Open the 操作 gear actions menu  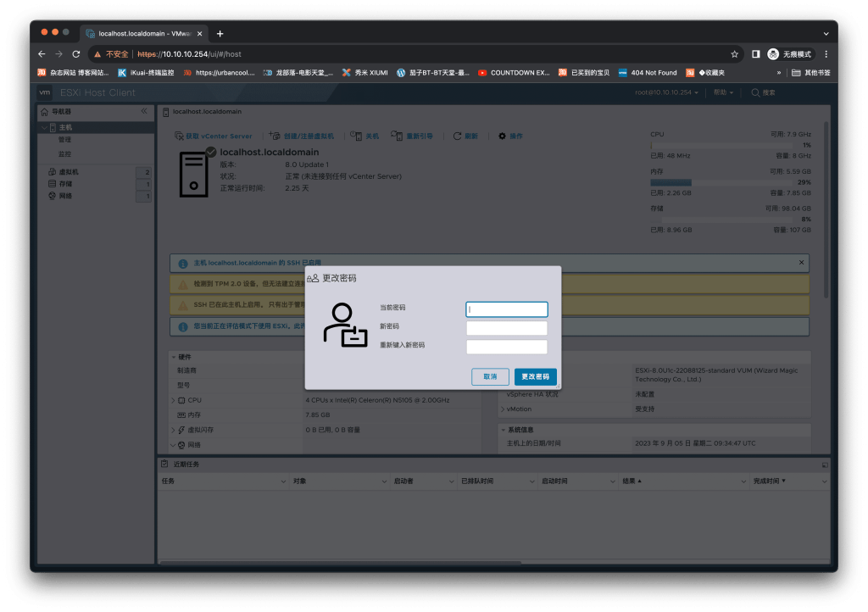click(x=502, y=136)
